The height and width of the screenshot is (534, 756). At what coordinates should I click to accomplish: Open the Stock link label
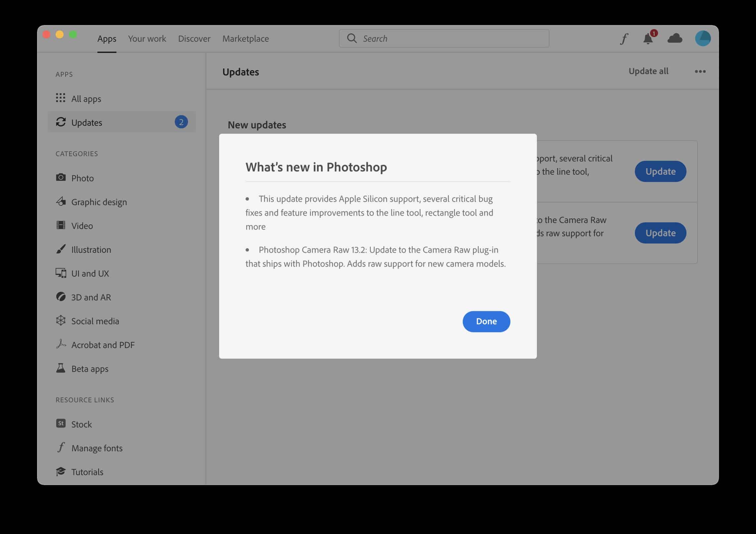pyautogui.click(x=81, y=424)
